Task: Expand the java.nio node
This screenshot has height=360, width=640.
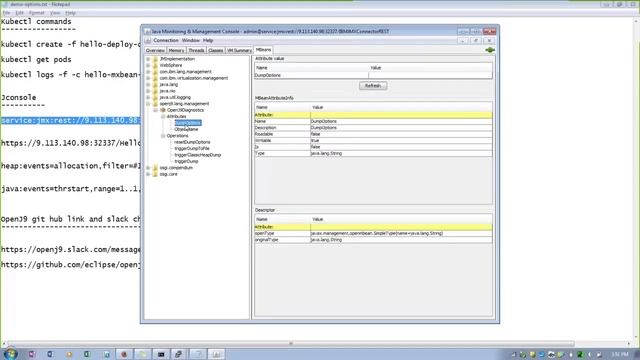Action: [149, 91]
